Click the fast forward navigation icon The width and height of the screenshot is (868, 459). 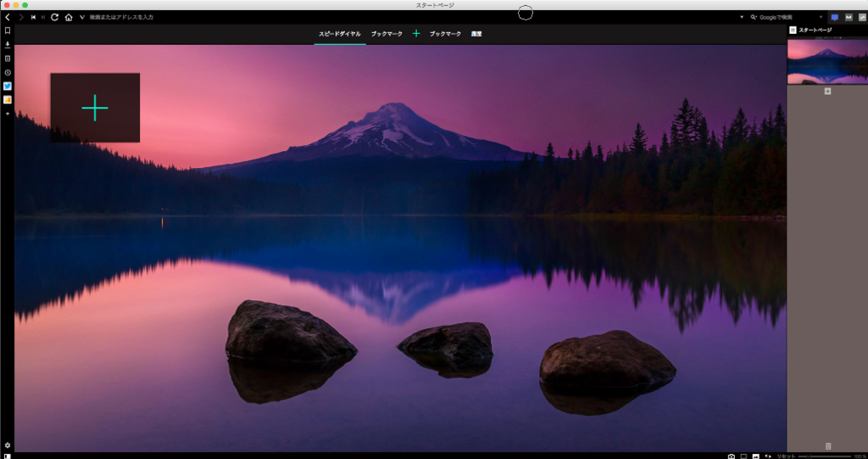click(43, 17)
